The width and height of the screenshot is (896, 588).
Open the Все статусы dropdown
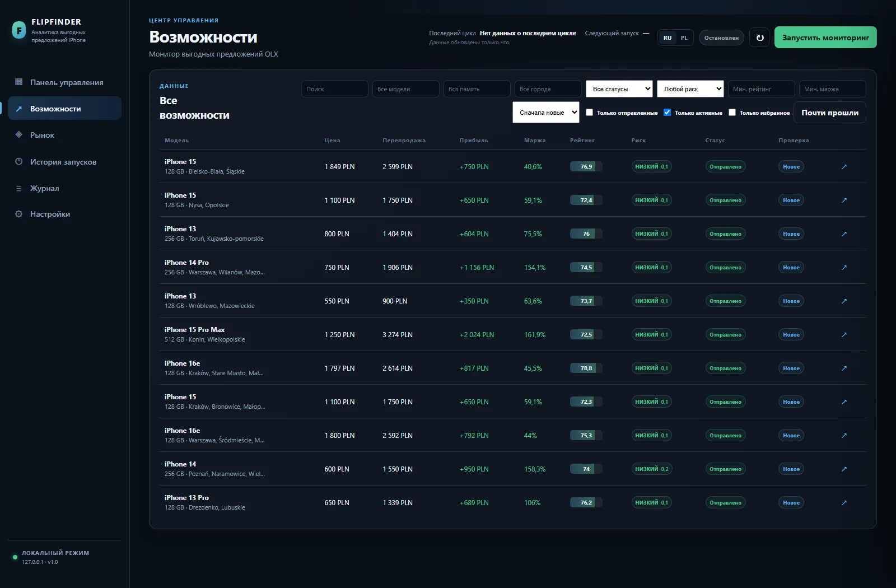pos(619,88)
